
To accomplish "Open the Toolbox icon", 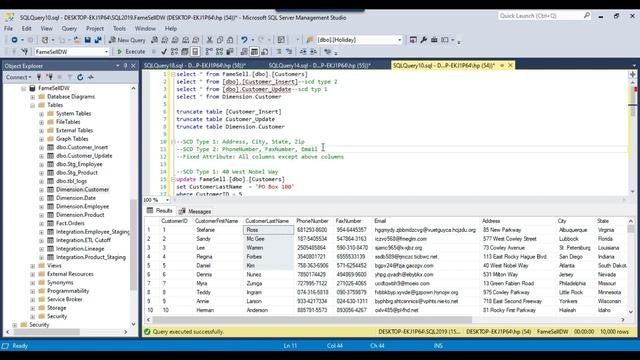I will [x=434, y=40].
